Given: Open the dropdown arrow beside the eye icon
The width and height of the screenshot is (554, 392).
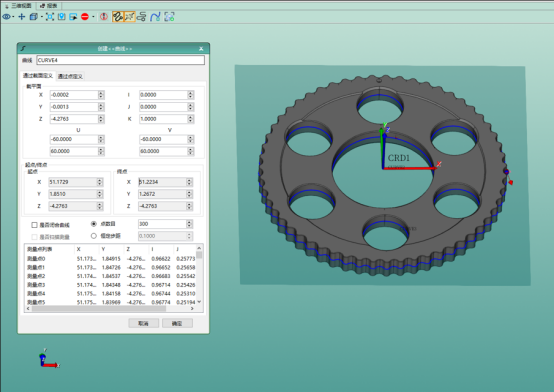Looking at the screenshot, I should point(13,17).
